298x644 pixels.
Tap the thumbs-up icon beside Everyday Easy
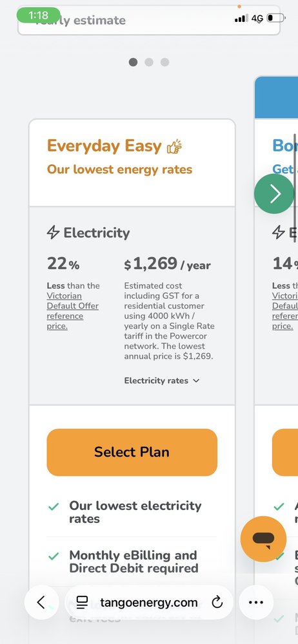coord(175,147)
